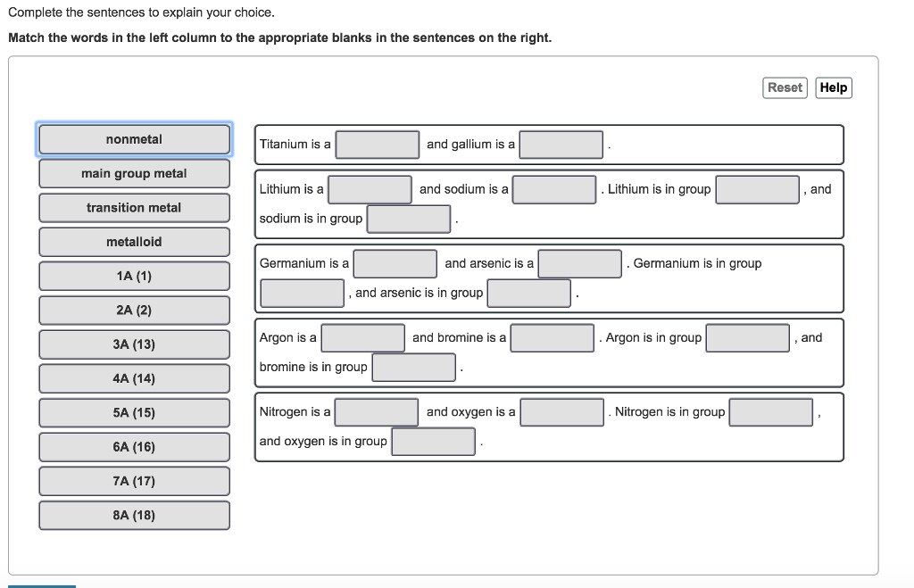Click the blank after Lithium is in group
The width and height of the screenshot is (914, 588).
click(x=757, y=189)
